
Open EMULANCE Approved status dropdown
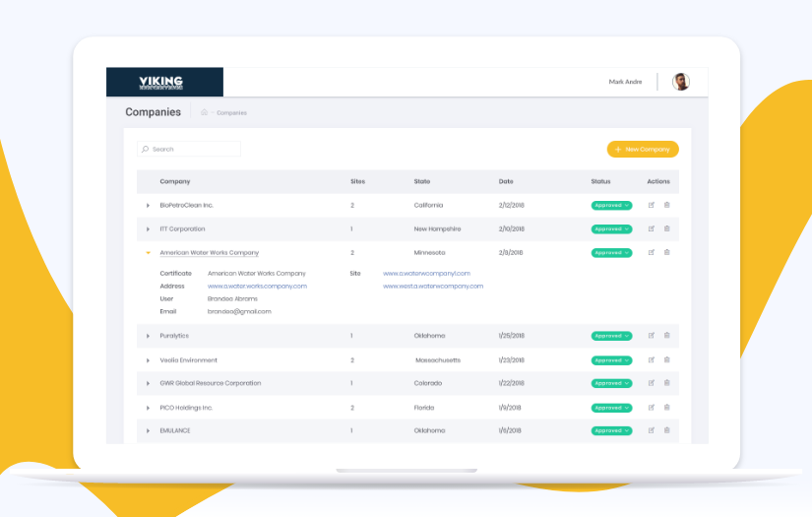click(611, 430)
